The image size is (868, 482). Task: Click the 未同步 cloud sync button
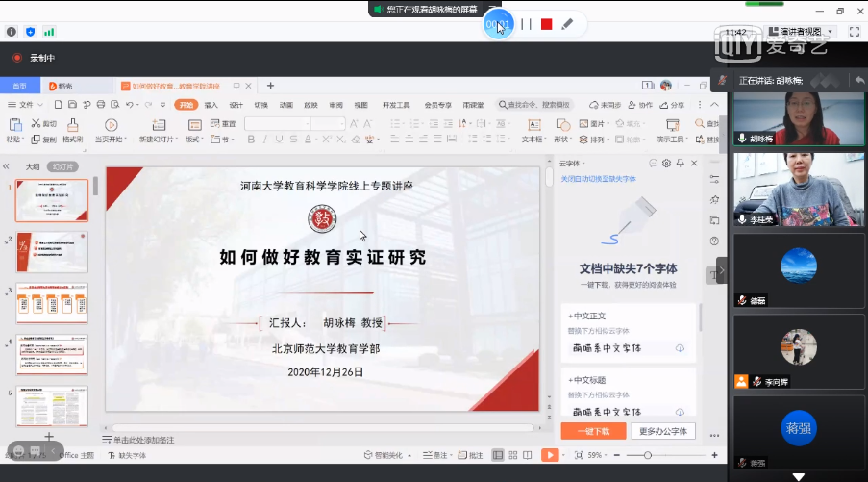605,105
